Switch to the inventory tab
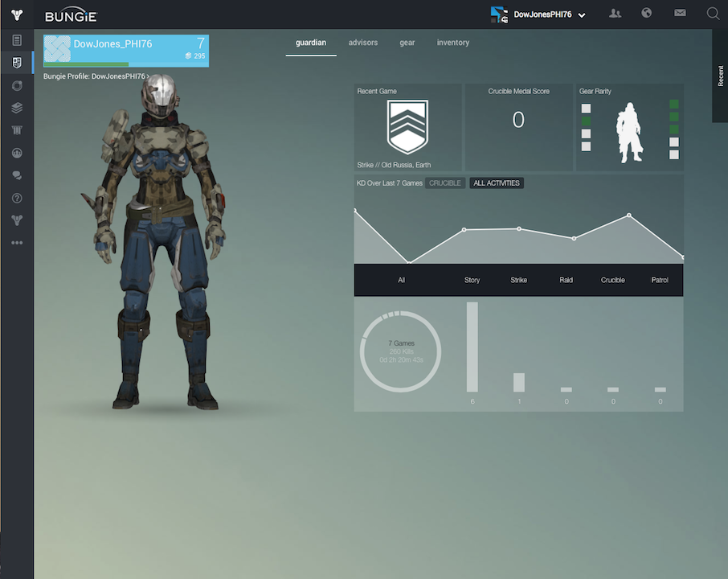Viewport: 728px width, 579px height. (452, 43)
